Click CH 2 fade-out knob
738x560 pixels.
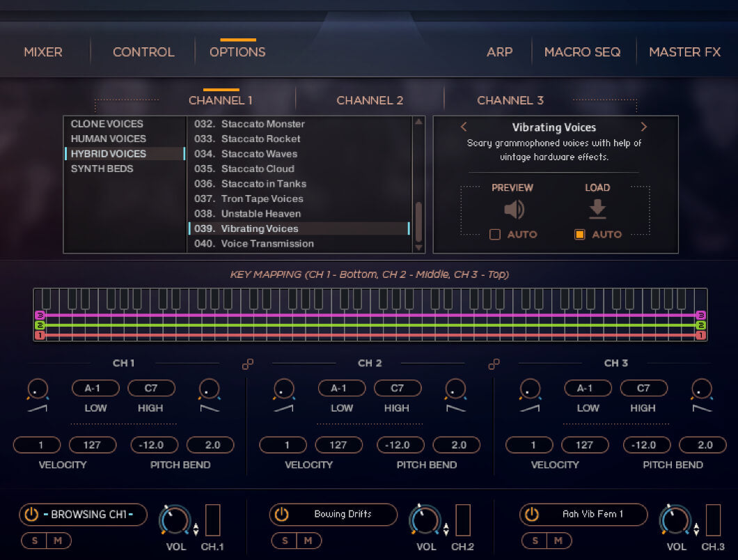(x=455, y=389)
